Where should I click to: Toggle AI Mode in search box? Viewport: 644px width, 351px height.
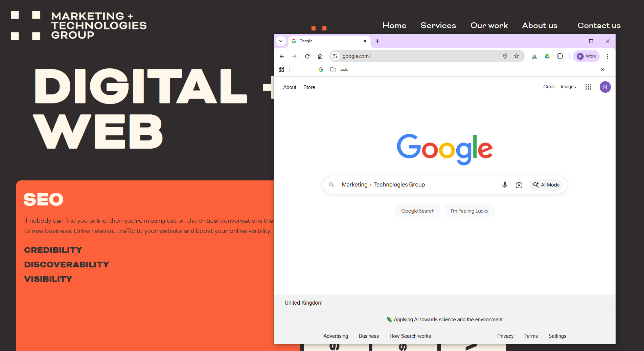click(546, 185)
